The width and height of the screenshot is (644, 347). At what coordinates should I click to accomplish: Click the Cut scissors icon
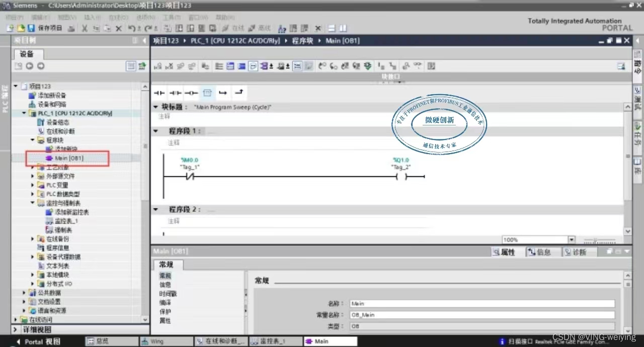(x=85, y=28)
